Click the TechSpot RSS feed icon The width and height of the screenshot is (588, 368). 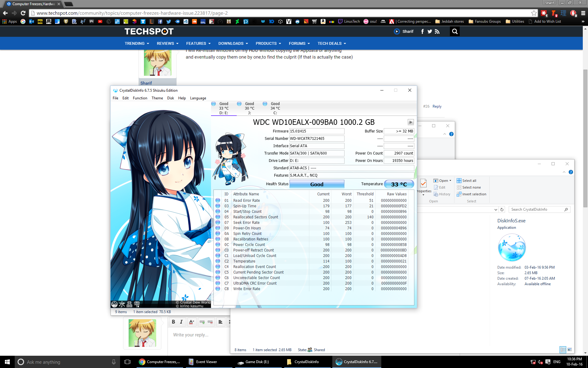tap(437, 31)
